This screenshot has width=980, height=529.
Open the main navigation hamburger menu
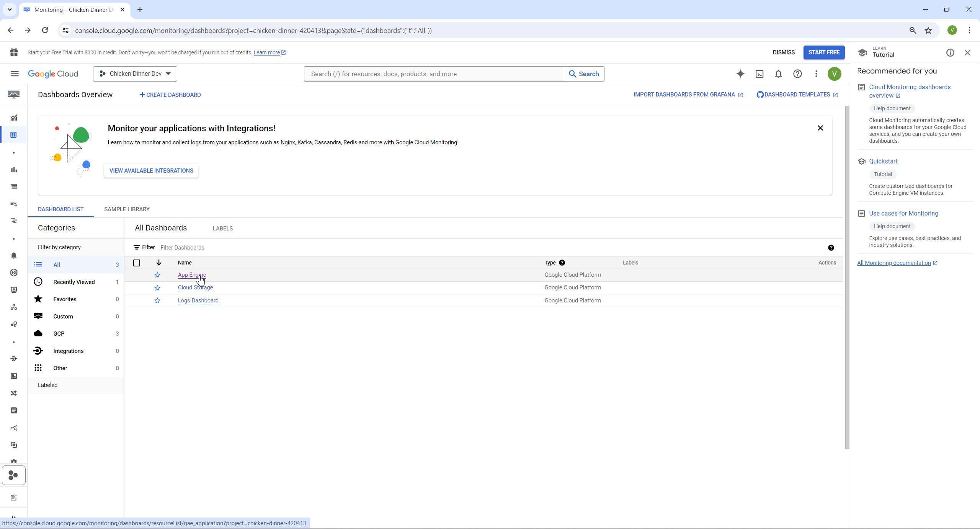click(x=15, y=74)
